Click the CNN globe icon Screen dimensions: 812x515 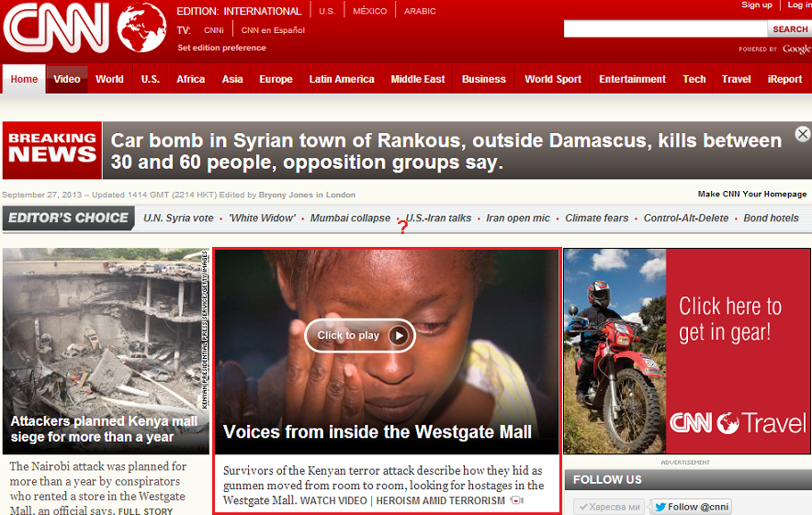pyautogui.click(x=141, y=28)
